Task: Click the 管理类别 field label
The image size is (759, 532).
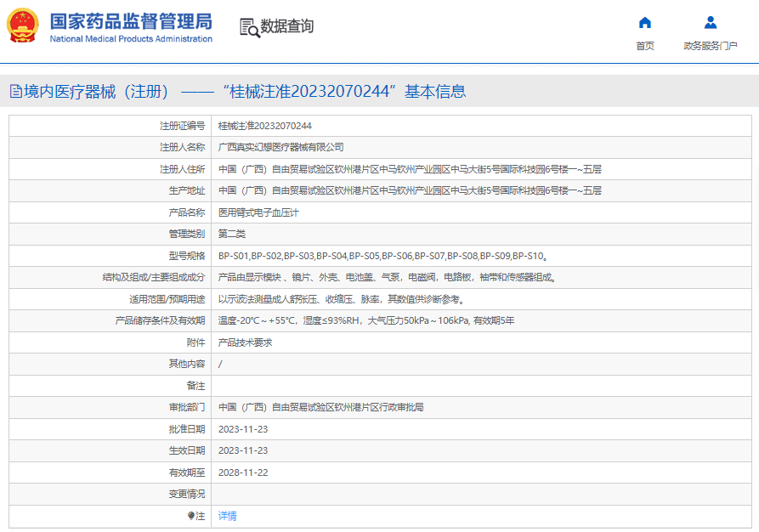Action: [187, 234]
